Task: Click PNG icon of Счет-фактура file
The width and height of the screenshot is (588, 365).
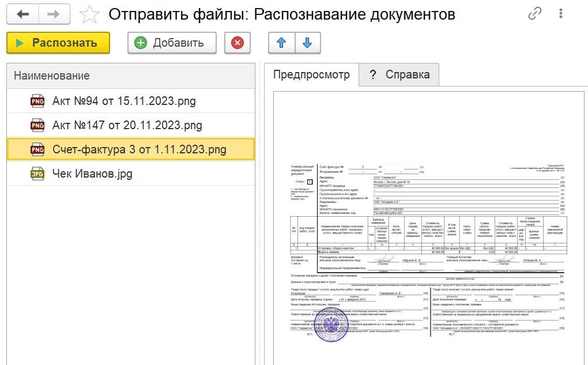Action: (37, 149)
